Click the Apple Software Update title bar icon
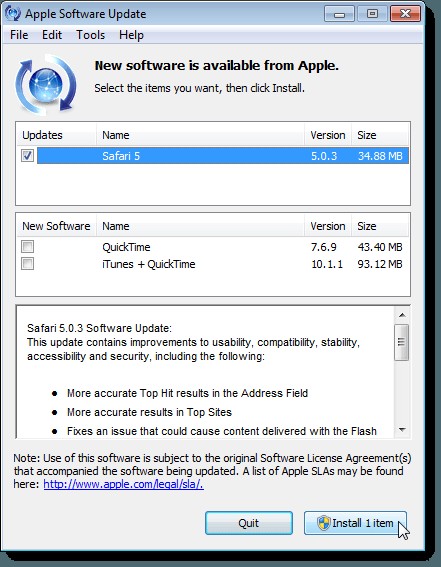Screen dimensions: 441x567 pos(13,13)
